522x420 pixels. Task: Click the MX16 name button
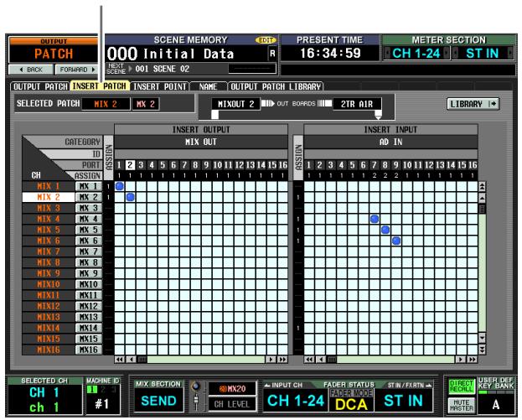[89, 350]
